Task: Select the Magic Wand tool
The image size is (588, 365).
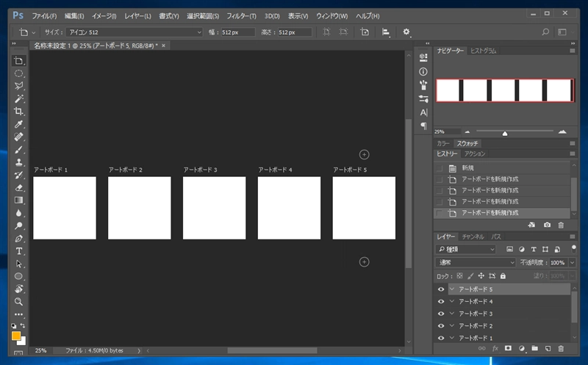Action: 19,98
